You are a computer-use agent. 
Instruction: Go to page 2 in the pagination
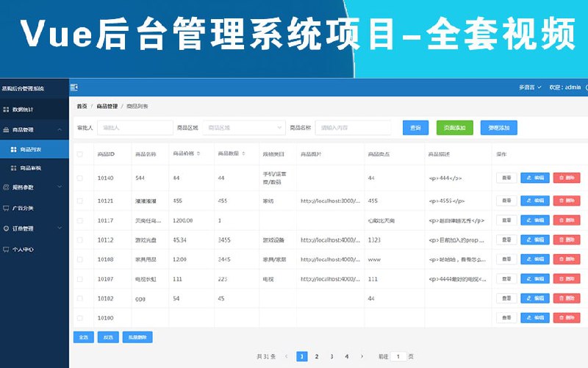point(317,356)
